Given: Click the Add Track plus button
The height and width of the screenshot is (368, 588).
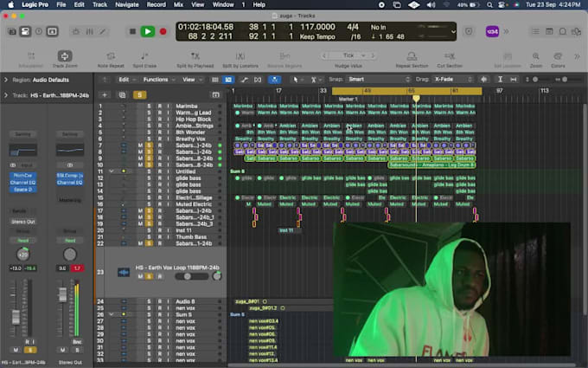Looking at the screenshot, I should [105, 95].
